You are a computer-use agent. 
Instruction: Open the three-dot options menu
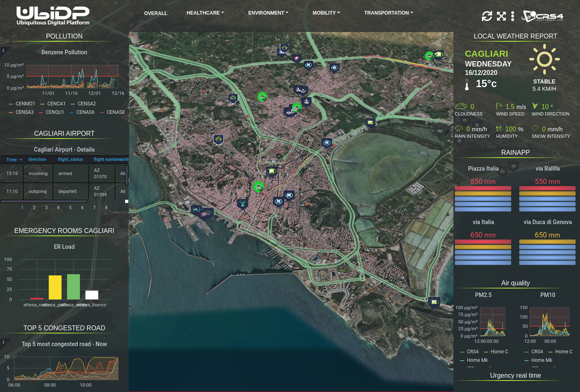(x=513, y=16)
